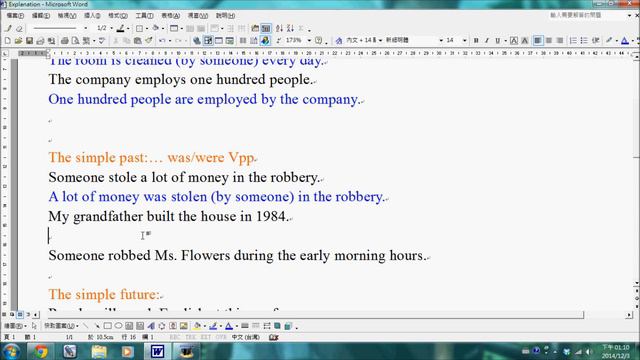Open the line weight 1/2 dropdown
The width and height of the screenshot is (640, 360).
[x=111, y=28]
